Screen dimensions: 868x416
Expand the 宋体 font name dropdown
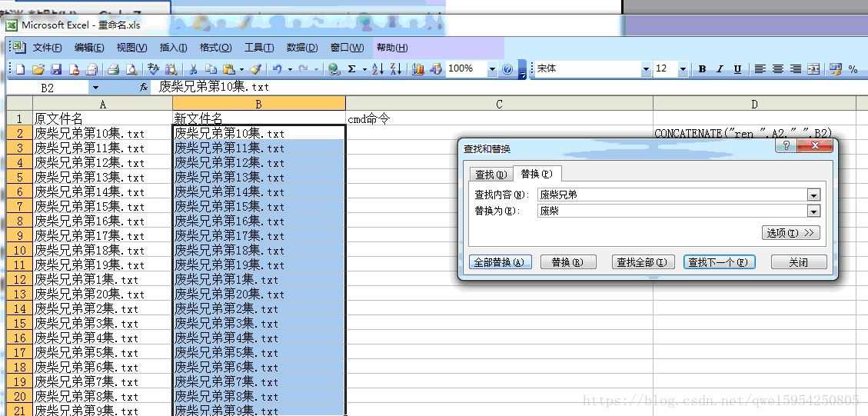[x=646, y=69]
